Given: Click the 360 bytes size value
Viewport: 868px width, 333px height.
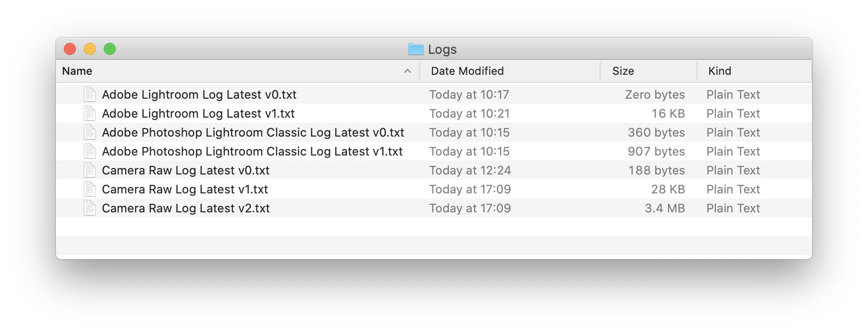Looking at the screenshot, I should click(656, 133).
